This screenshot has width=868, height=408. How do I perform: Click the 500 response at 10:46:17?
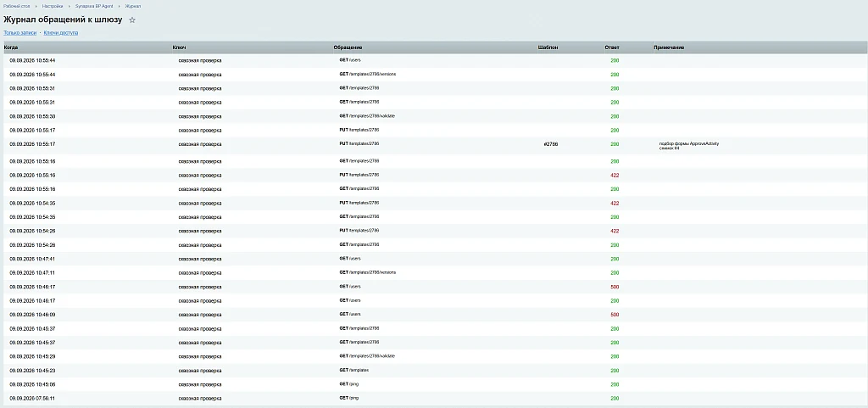615,287
